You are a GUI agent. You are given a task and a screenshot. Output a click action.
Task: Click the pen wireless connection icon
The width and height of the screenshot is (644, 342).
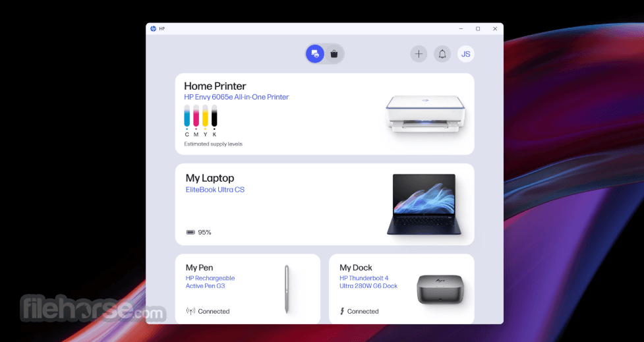tap(190, 311)
